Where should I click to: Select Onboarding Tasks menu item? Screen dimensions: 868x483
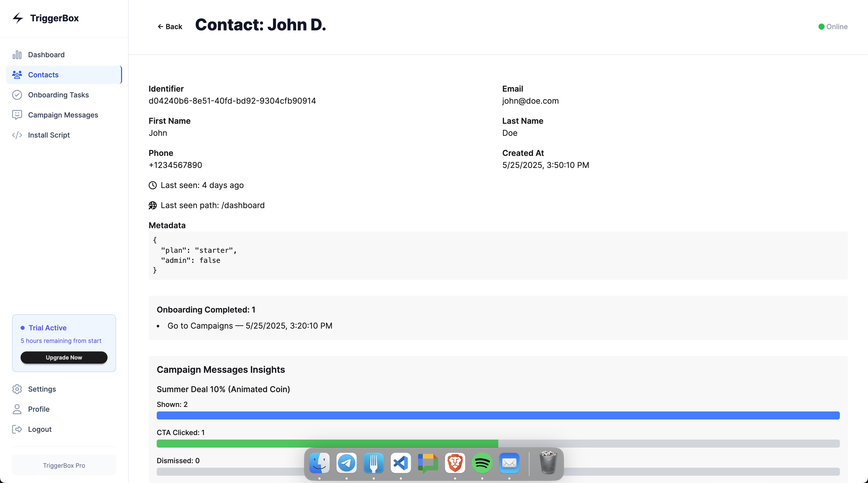pyautogui.click(x=58, y=95)
